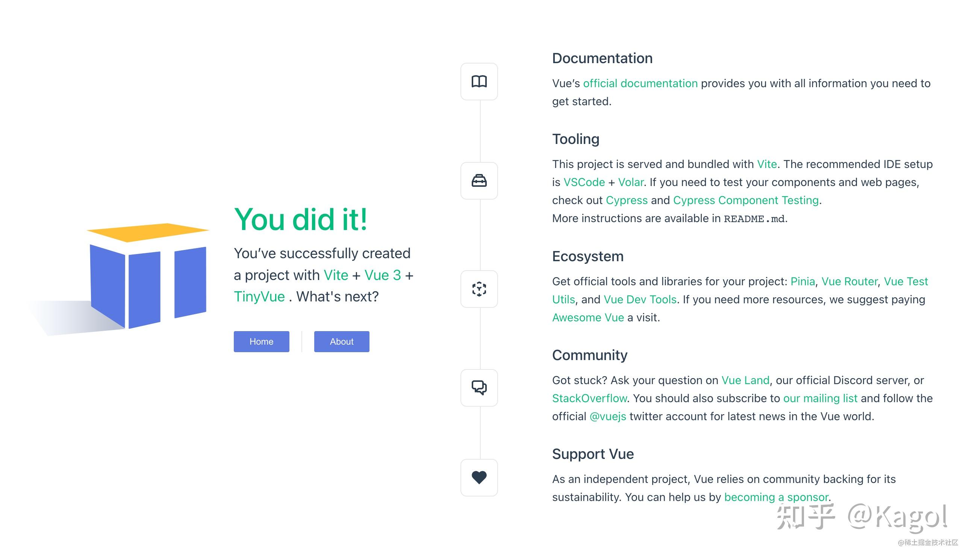Screen dimensions: 972x560
Task: Open the official documentation link
Action: tap(640, 83)
